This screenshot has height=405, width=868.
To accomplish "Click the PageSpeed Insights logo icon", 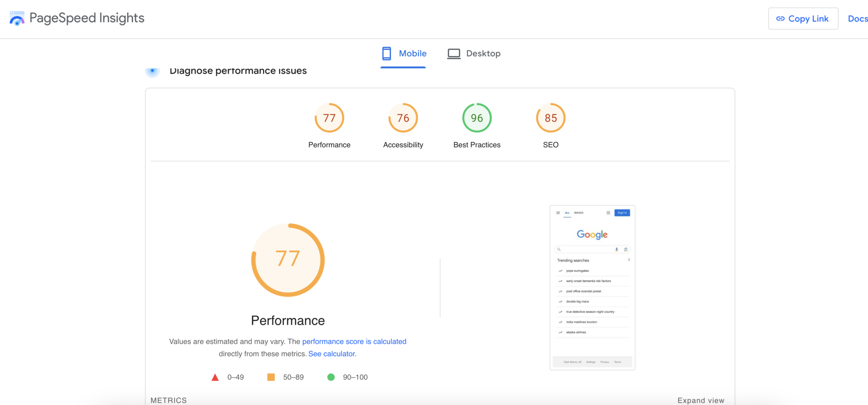I will click(x=17, y=18).
